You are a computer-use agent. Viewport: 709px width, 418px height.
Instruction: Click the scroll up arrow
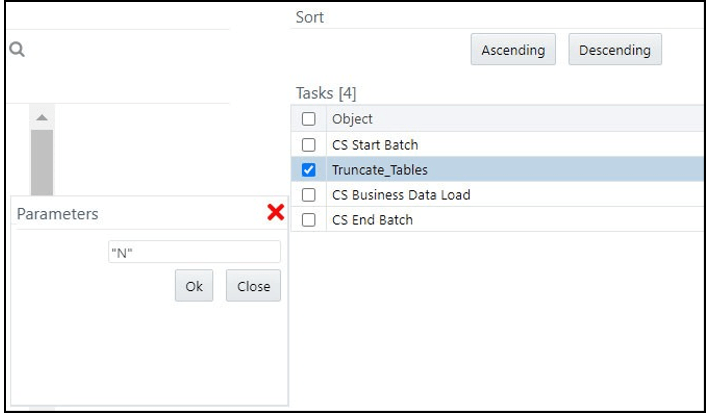(42, 118)
